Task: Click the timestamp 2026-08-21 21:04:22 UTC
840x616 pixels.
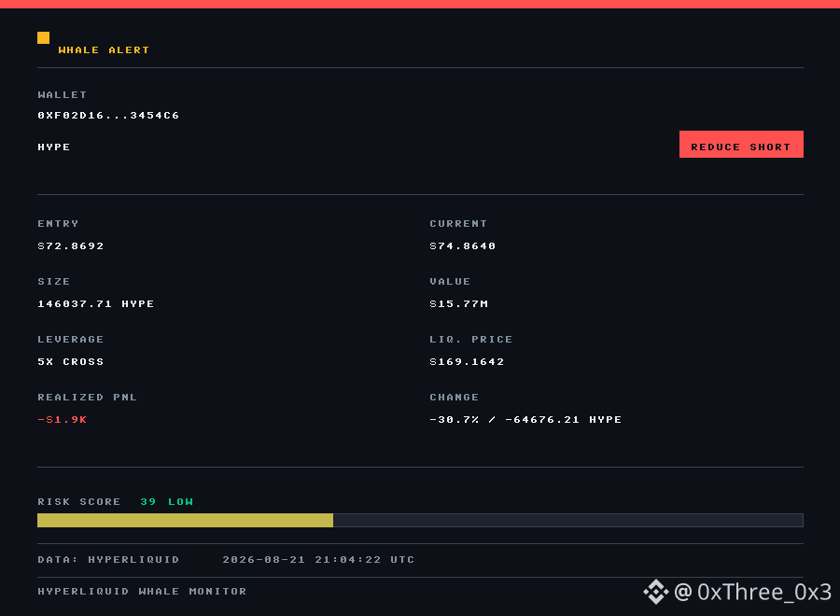Action: click(319, 559)
